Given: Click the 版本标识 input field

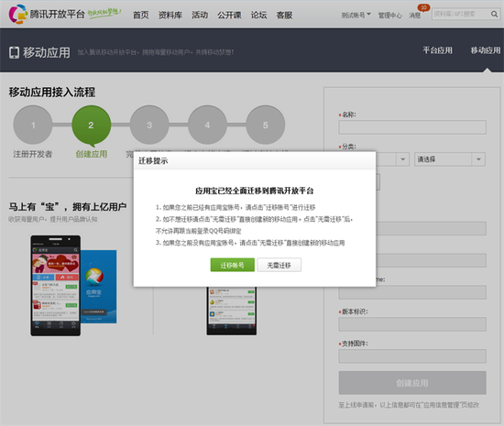Looking at the screenshot, I should (x=412, y=324).
